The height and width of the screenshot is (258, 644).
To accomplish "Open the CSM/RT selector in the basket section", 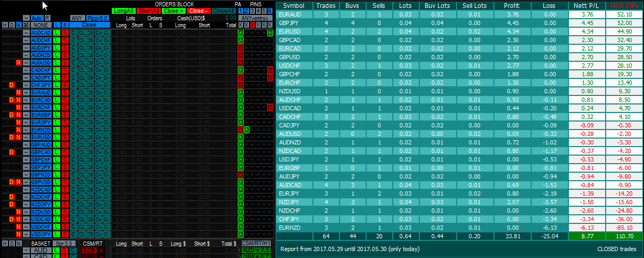I will point(93,243).
